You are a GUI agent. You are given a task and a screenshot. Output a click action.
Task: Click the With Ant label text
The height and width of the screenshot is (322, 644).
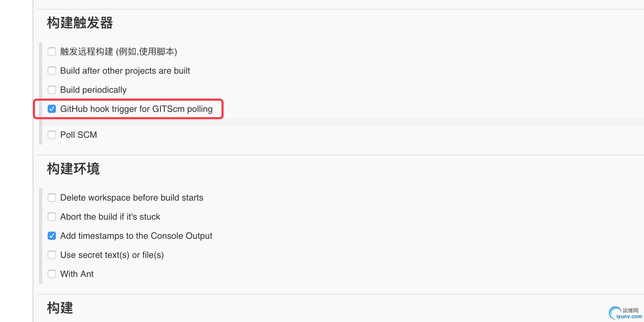(77, 274)
